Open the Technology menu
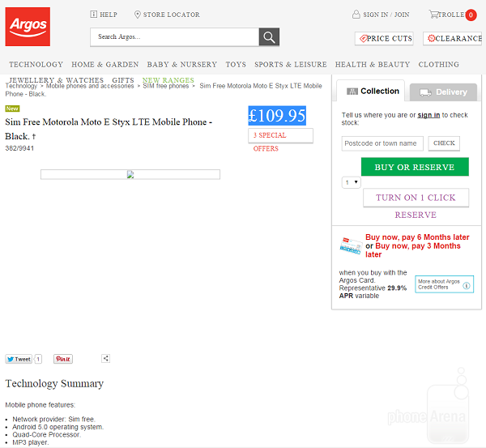 (36, 65)
